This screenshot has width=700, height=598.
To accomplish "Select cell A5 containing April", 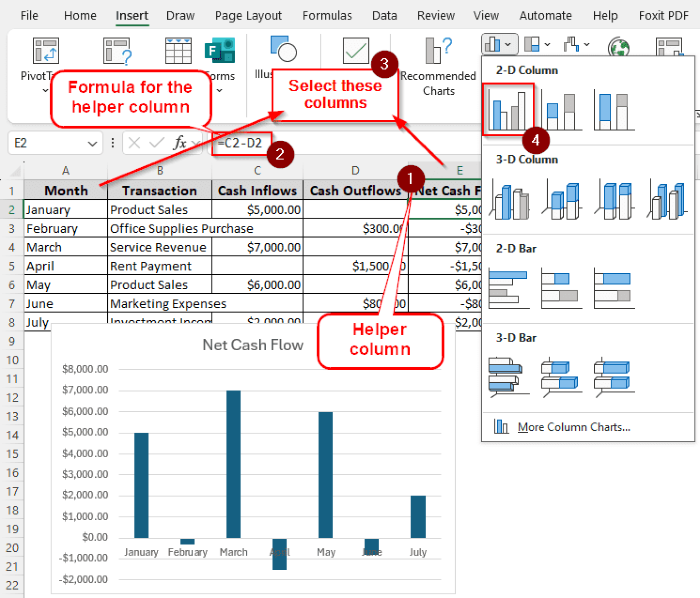I will (x=65, y=266).
